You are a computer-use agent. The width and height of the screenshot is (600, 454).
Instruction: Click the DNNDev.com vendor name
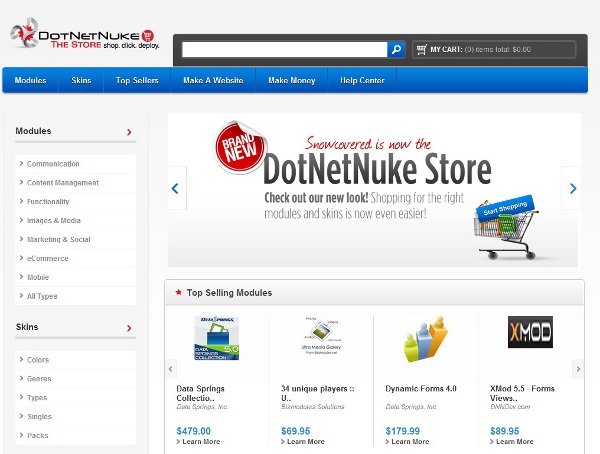click(510, 407)
